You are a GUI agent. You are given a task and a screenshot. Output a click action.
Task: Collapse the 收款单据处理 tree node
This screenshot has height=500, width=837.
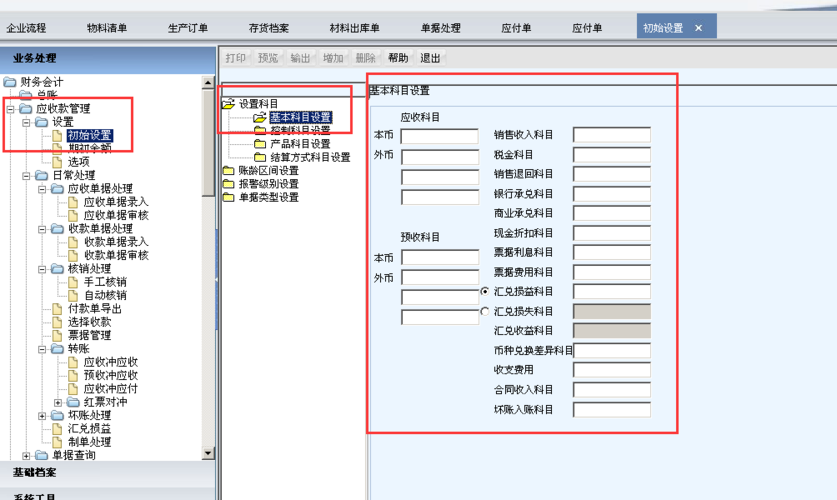click(x=42, y=229)
